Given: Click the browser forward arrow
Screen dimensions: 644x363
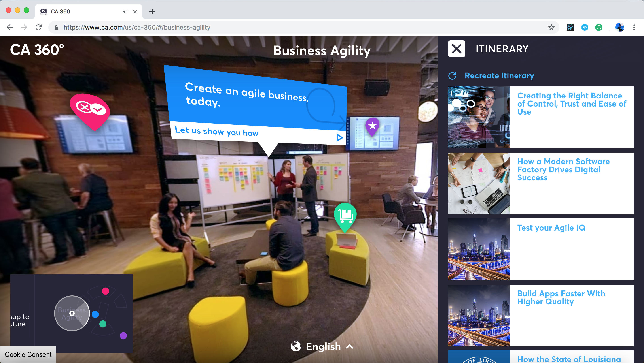Looking at the screenshot, I should click(24, 27).
